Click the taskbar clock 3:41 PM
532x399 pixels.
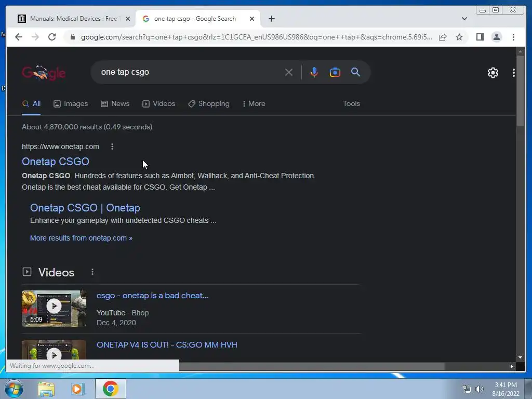506,385
